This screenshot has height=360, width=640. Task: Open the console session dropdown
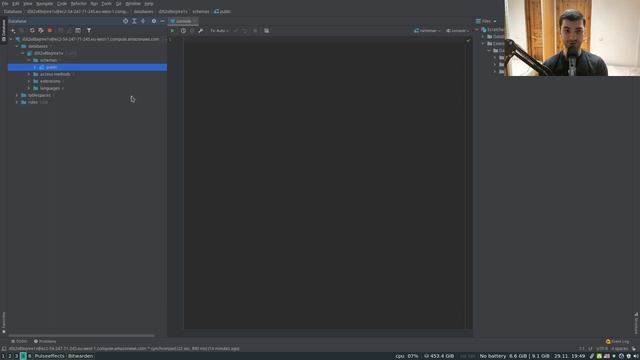(x=457, y=31)
